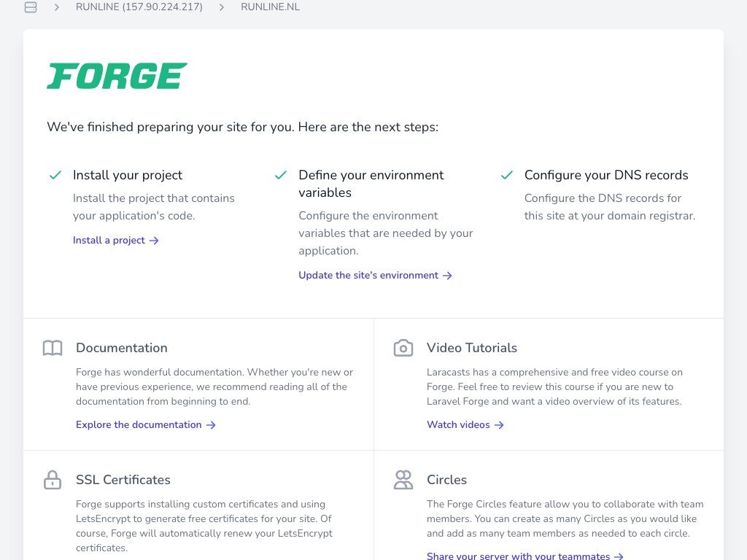Click the chevron before RUNLINE.NL breadcrumb
The height and width of the screenshot is (560, 747).
pos(222,7)
